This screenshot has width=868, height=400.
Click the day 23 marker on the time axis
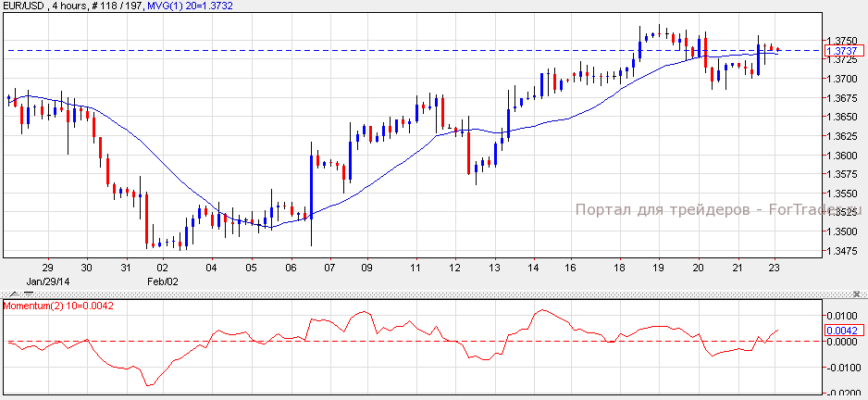pyautogui.click(x=774, y=268)
